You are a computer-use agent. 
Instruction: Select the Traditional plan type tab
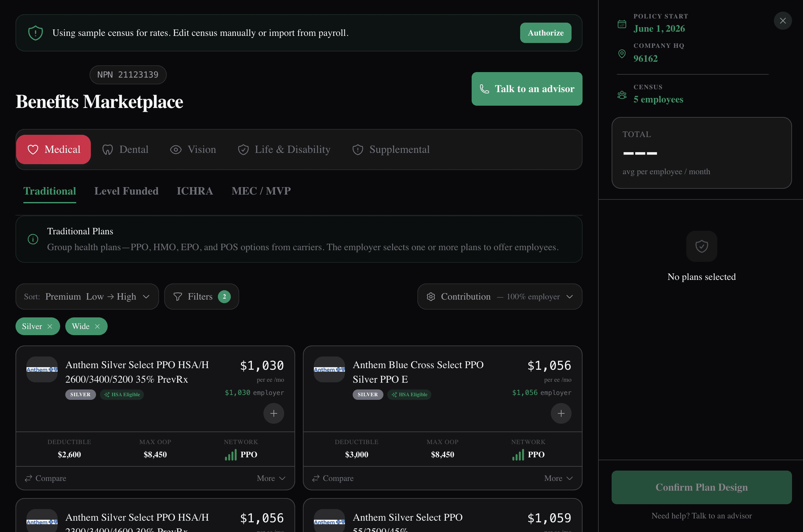[x=49, y=191]
